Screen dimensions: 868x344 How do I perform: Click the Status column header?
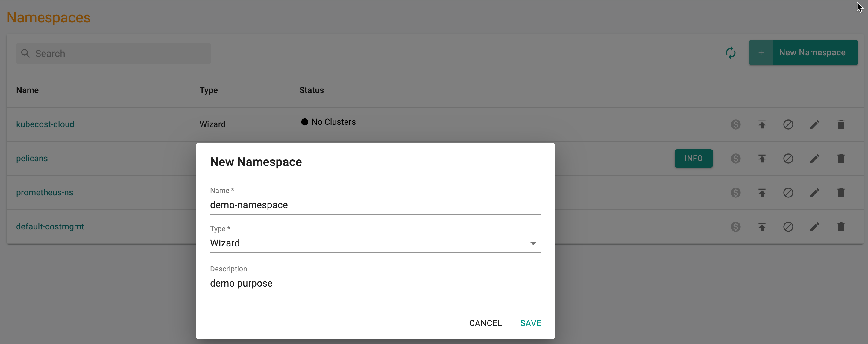(x=312, y=90)
